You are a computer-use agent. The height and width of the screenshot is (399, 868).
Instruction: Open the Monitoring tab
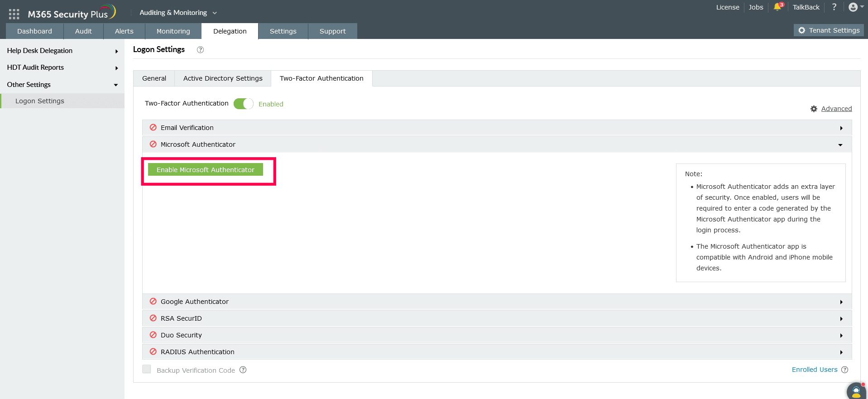(173, 31)
